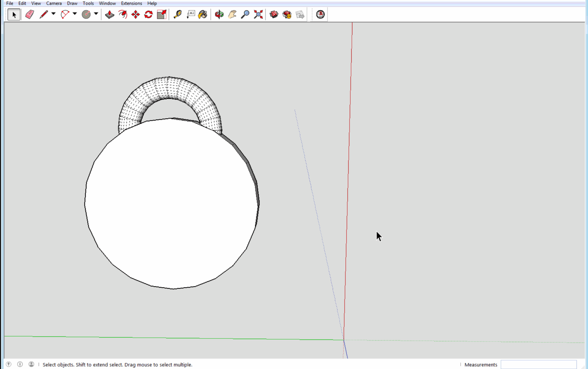Viewport: 588px width, 369px height.
Task: Expand the Circle shape dropdown arrow
Action: [x=96, y=14]
